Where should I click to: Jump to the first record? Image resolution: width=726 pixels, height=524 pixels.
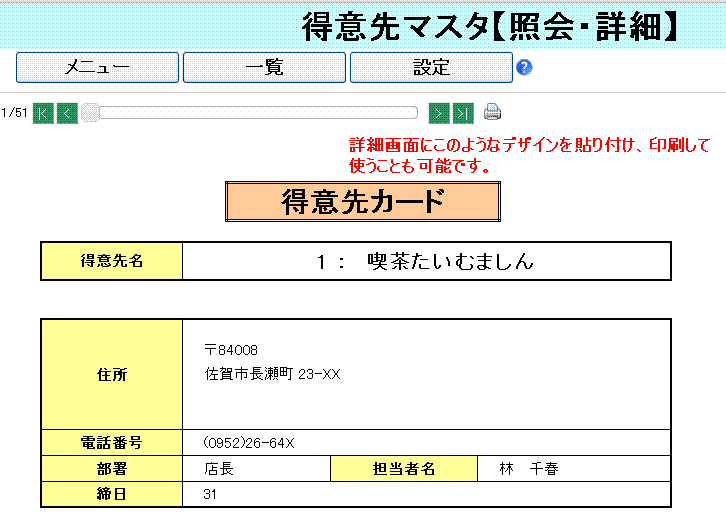coord(43,112)
